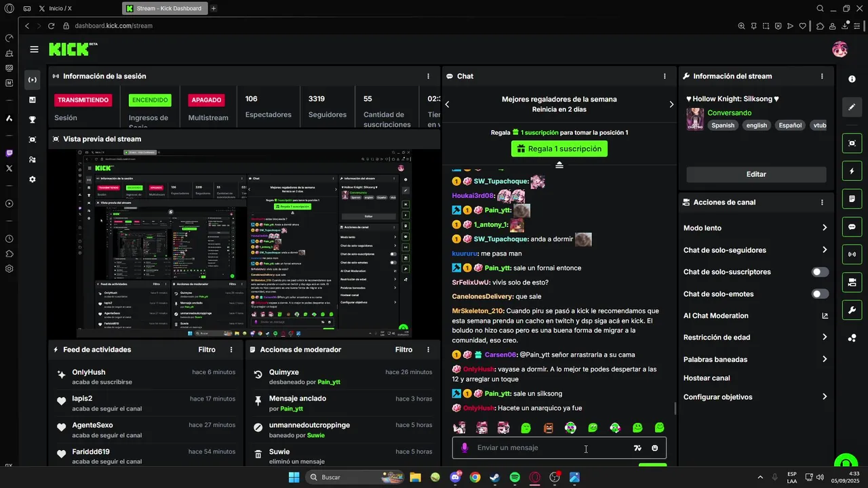Open X in the browser sidebar
Image resolution: width=868 pixels, height=488 pixels.
(x=9, y=168)
